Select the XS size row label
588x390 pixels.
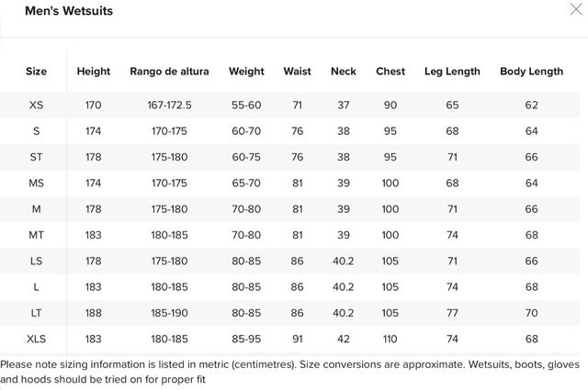(36, 106)
